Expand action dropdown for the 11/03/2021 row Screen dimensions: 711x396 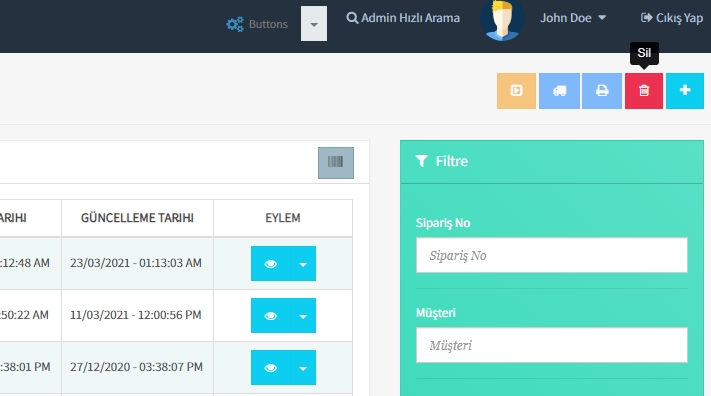click(303, 316)
